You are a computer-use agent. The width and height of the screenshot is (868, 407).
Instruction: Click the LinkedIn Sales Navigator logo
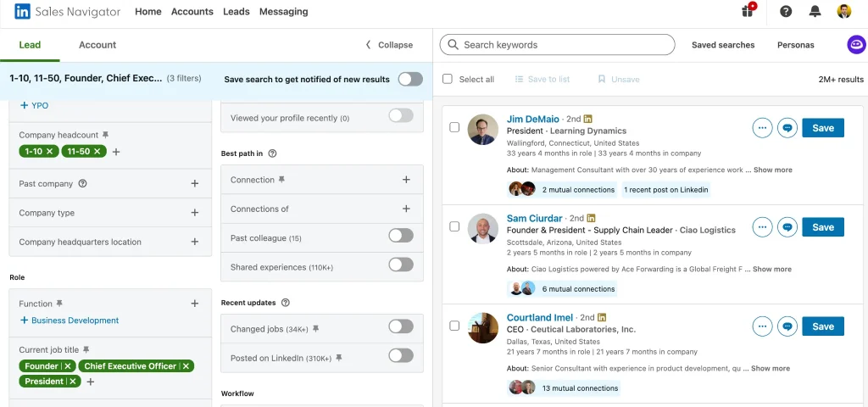click(67, 12)
